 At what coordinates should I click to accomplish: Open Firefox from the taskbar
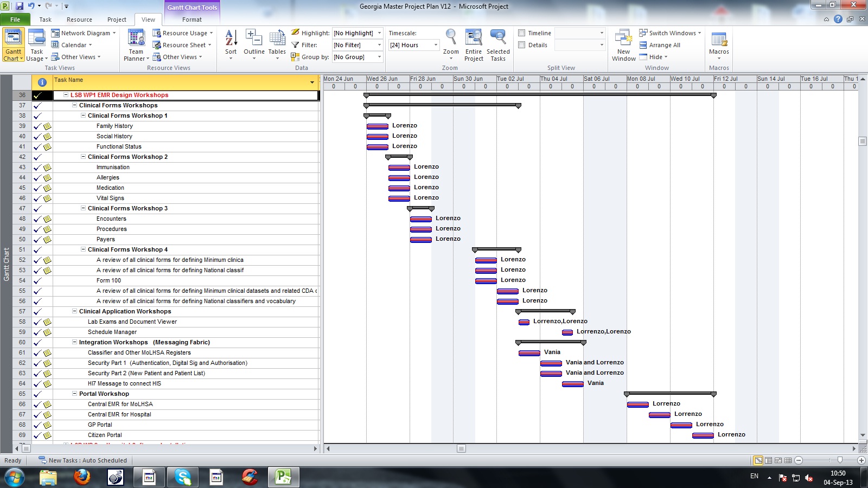coord(82,477)
